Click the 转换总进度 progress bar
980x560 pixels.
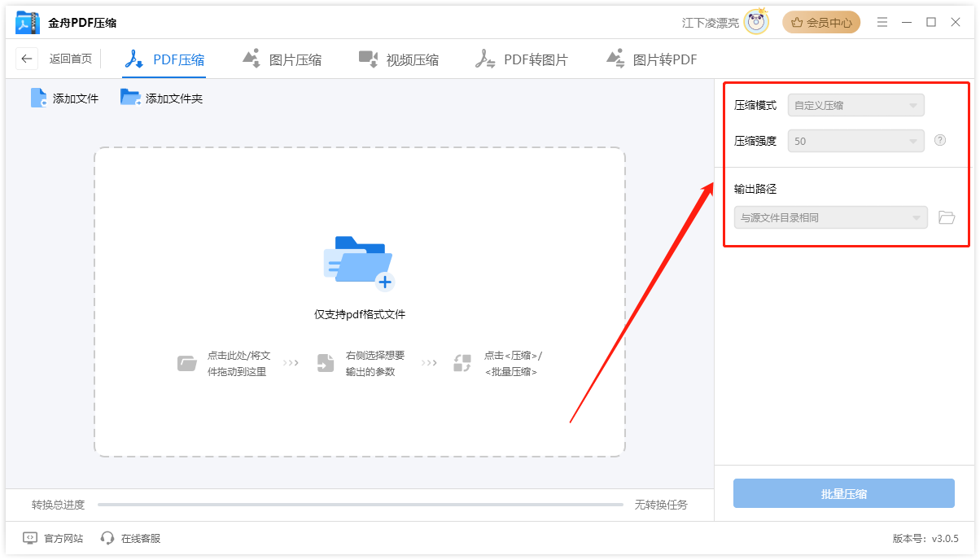coord(361,505)
